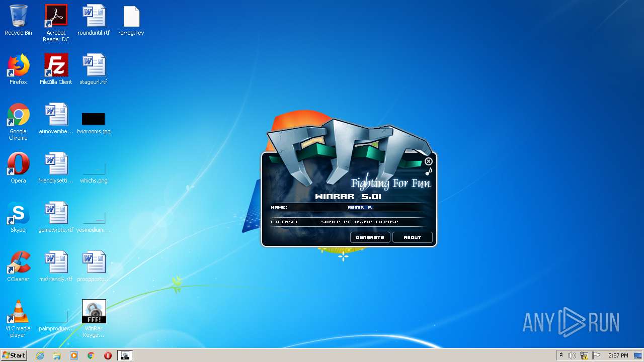Launch Internet Explorer from the taskbar
The width and height of the screenshot is (644, 362).
(40, 355)
